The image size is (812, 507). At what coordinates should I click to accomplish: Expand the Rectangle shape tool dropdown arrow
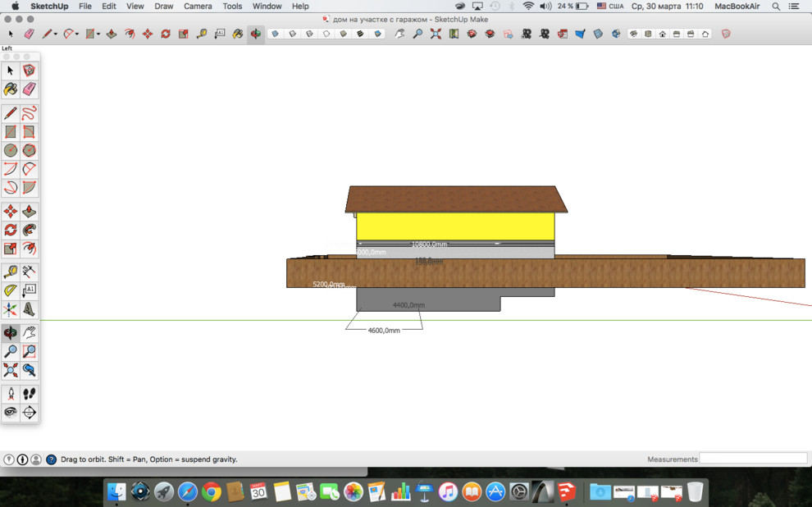pyautogui.click(x=98, y=34)
